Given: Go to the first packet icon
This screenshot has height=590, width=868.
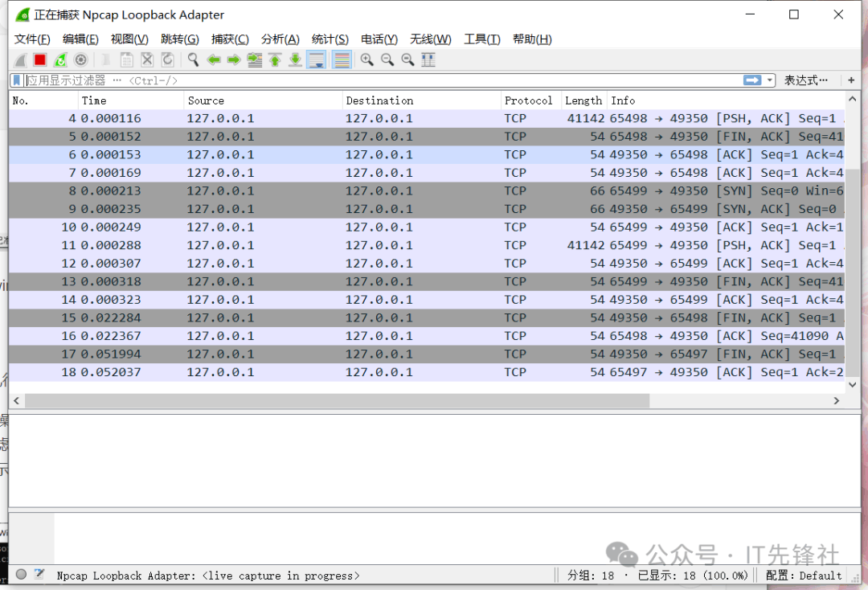Looking at the screenshot, I should click(275, 59).
